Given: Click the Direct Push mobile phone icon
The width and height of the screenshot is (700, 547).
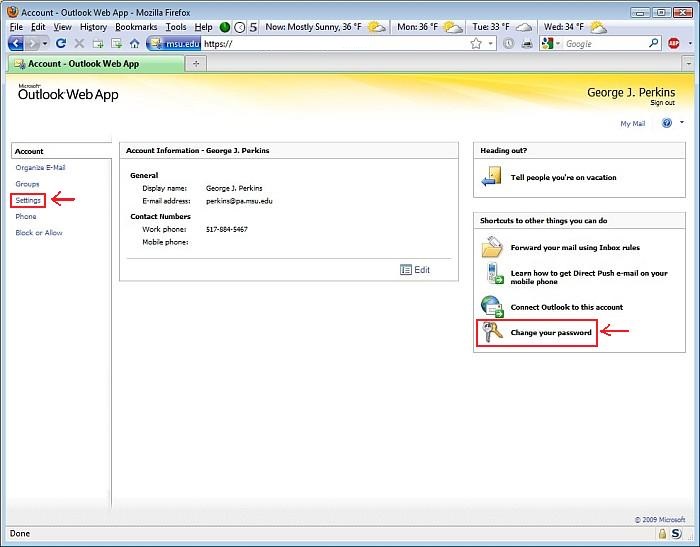Looking at the screenshot, I should tap(494, 273).
